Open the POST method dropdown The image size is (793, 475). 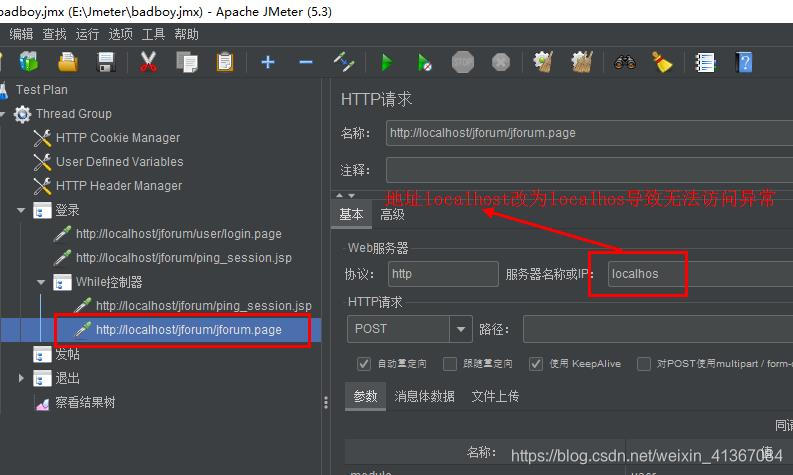click(461, 329)
